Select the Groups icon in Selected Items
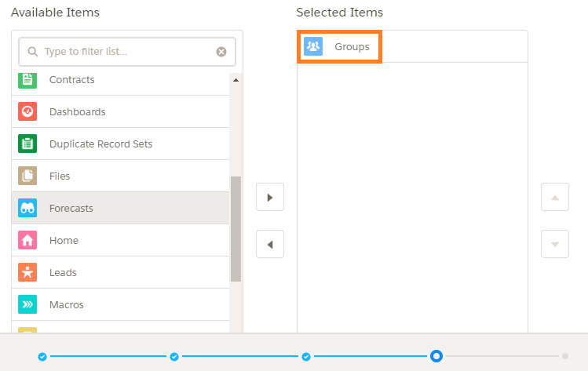 coord(313,46)
